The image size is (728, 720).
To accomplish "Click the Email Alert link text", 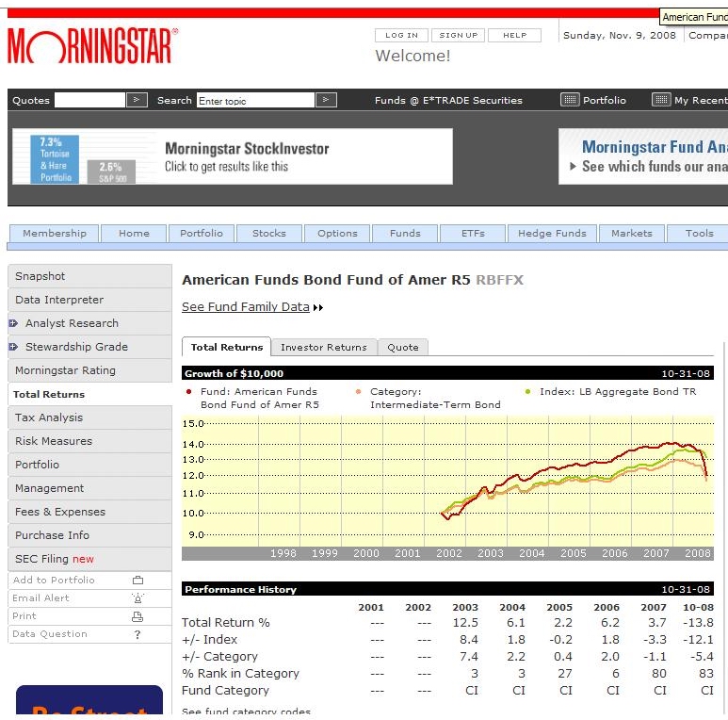I will (x=40, y=598).
